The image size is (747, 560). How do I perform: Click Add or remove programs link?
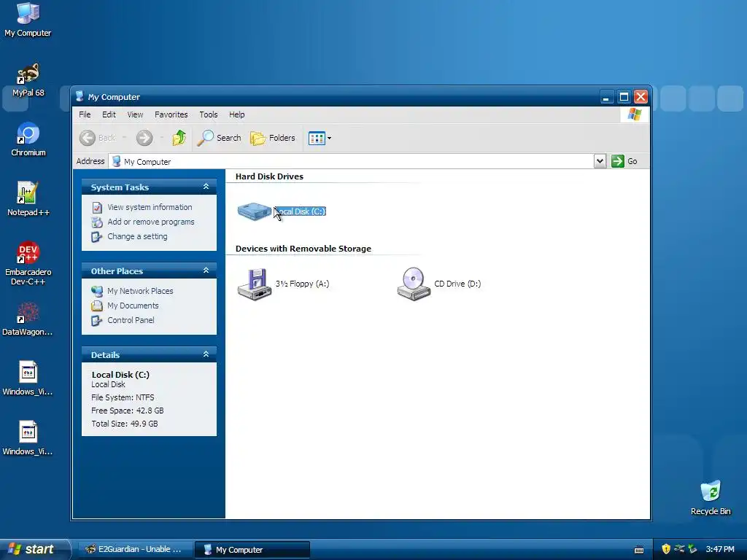point(150,222)
